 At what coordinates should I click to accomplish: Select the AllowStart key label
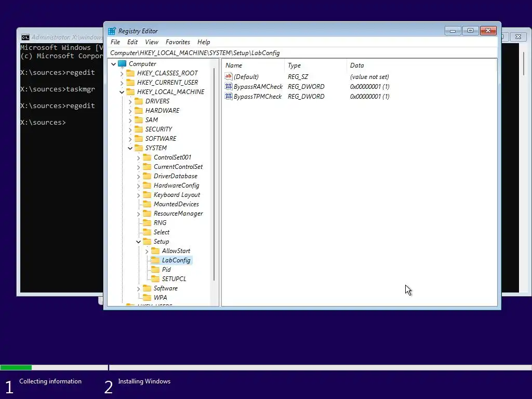pyautogui.click(x=176, y=251)
